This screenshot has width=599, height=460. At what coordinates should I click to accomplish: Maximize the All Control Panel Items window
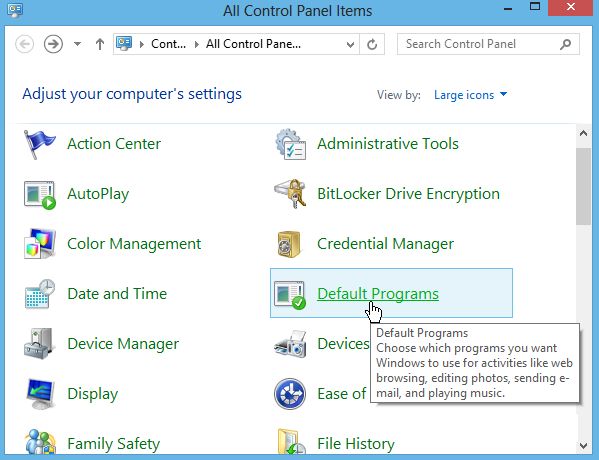coord(535,7)
